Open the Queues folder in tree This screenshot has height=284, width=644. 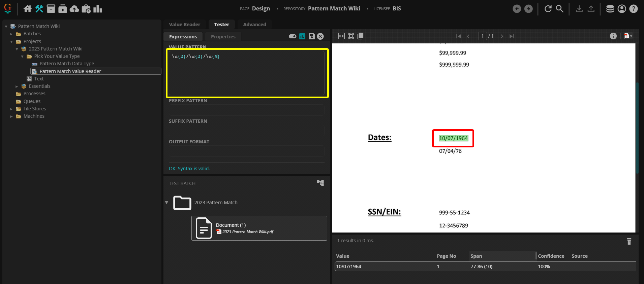(x=32, y=101)
